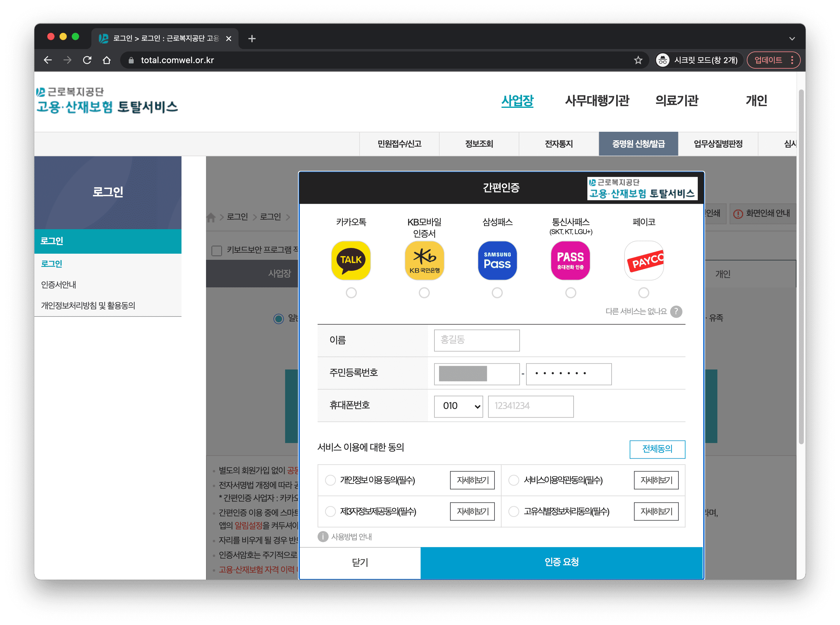840x625 pixels.
Task: Switch to the 사무대행기관 top menu
Action: click(x=597, y=100)
